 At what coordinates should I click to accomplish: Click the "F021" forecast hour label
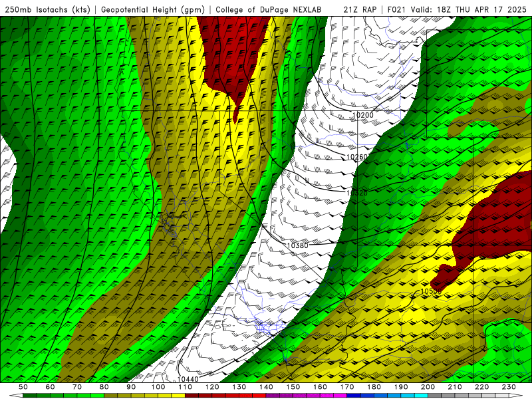click(396, 9)
